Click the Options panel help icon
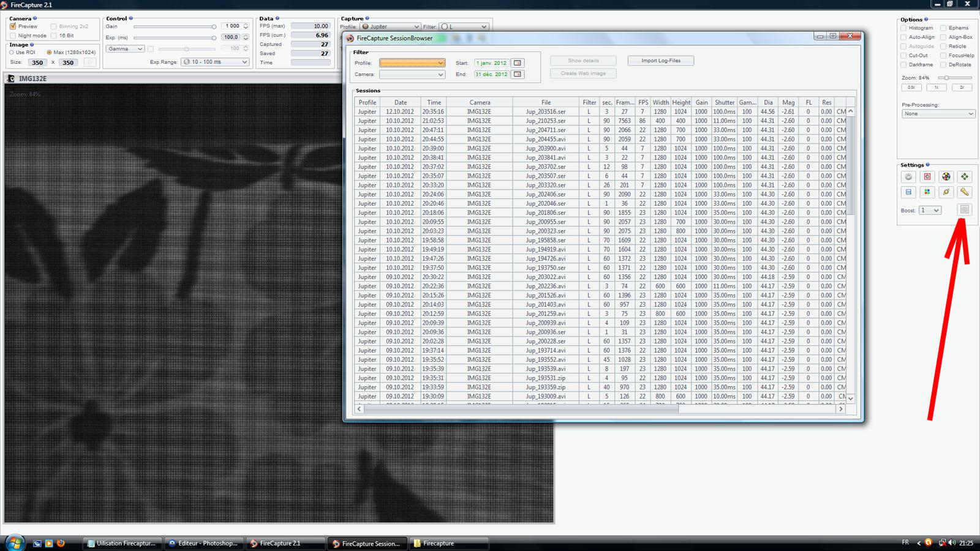Viewport: 980px width, 551px height. tap(926, 20)
